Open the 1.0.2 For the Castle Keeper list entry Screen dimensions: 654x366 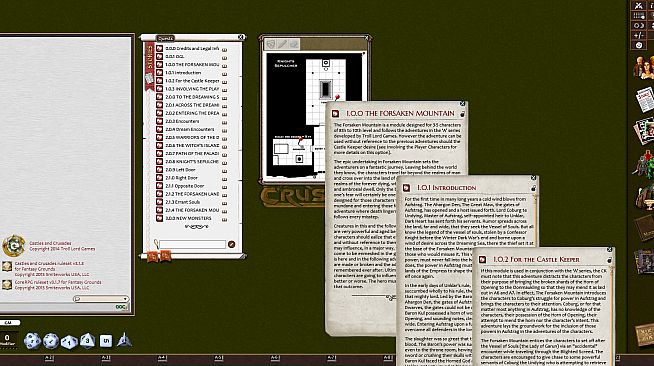coord(192,81)
